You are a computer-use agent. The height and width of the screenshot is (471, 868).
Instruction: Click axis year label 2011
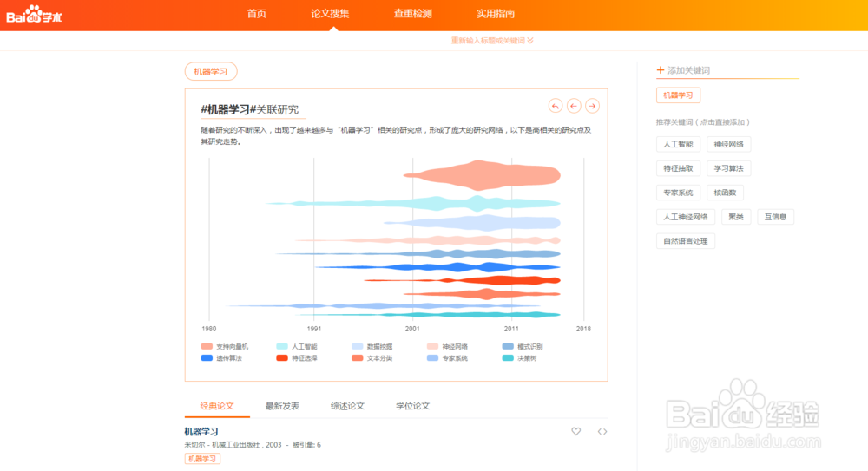point(511,329)
